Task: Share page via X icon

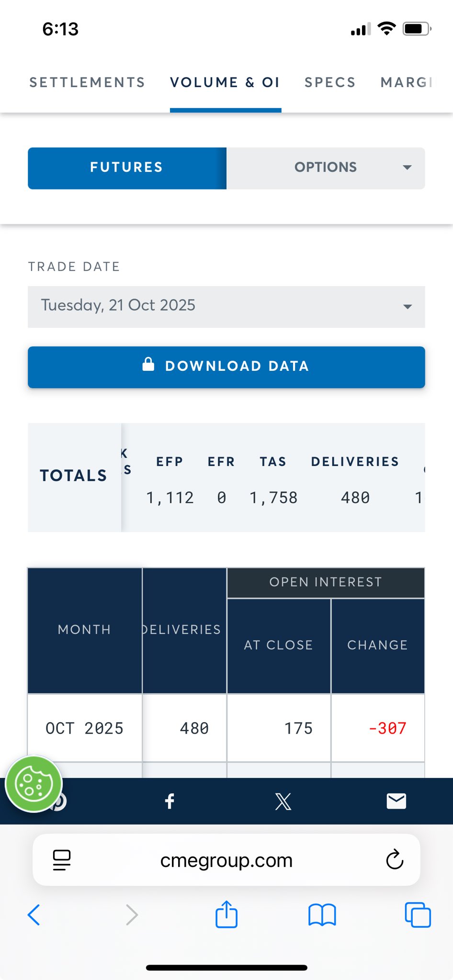Action: [283, 801]
